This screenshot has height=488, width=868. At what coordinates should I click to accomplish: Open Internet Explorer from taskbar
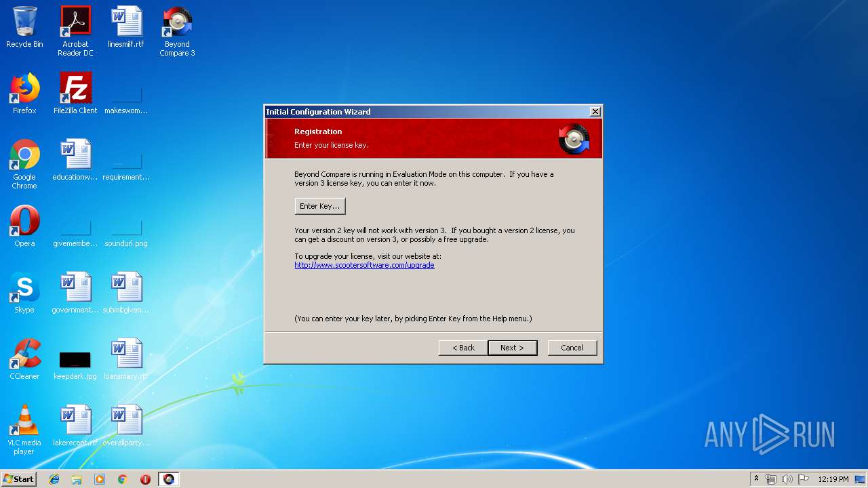54,479
